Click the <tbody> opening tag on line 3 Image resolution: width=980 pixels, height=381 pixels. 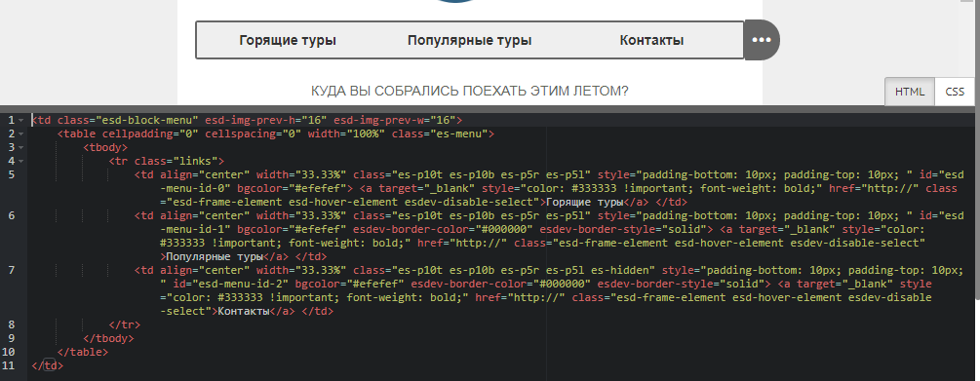pos(106,147)
